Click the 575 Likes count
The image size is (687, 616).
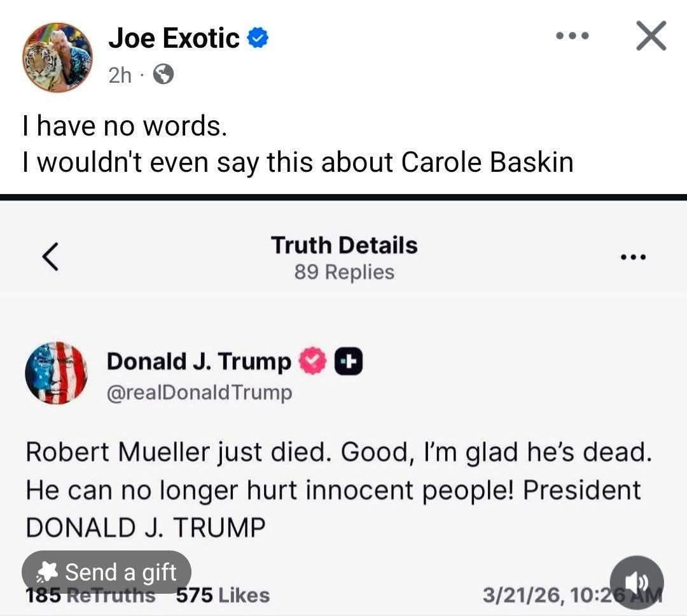223,596
